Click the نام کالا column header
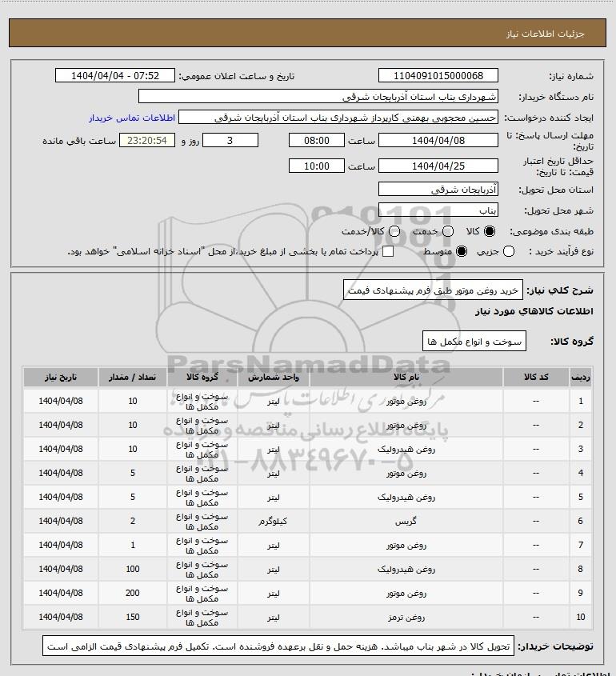 point(406,377)
